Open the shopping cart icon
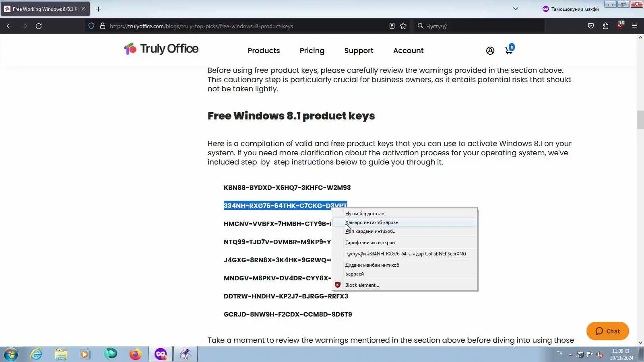The image size is (644, 362). 509,50
